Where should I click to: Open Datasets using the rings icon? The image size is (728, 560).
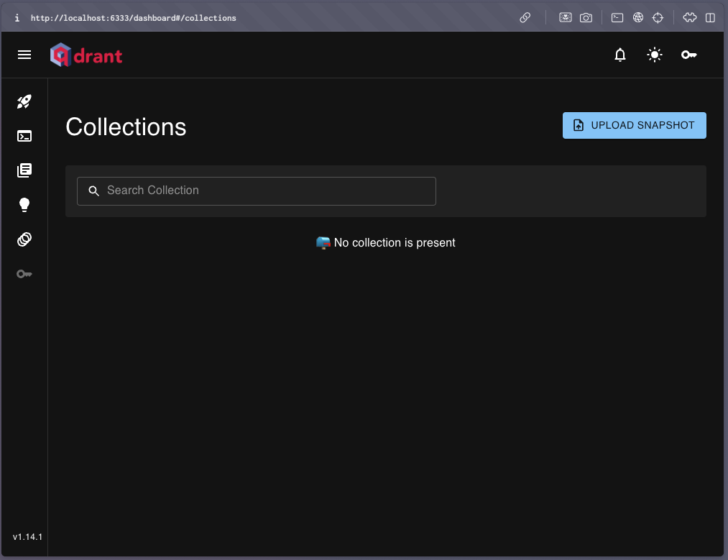[x=24, y=239]
